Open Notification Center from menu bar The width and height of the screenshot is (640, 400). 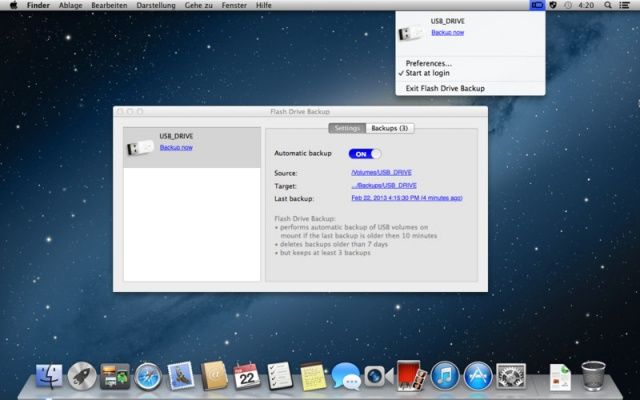(x=627, y=5)
